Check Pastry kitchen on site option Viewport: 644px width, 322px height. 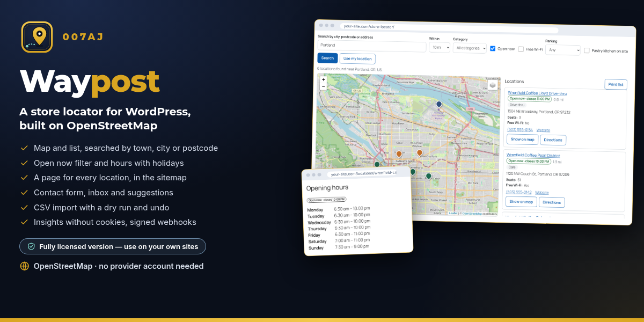(587, 50)
